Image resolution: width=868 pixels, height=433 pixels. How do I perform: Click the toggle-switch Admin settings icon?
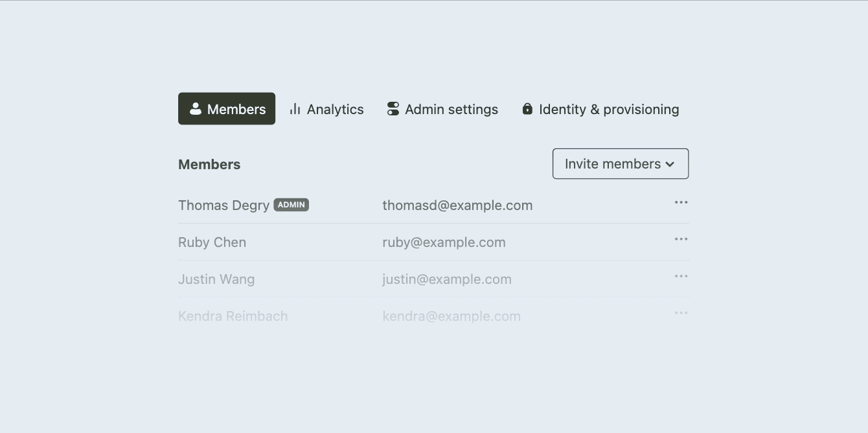click(393, 109)
